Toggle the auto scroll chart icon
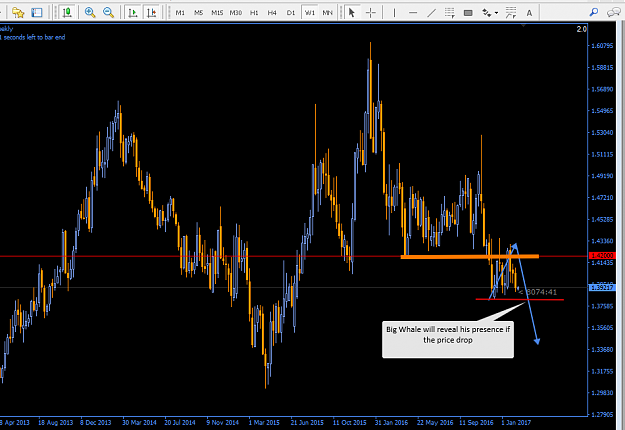Viewport: 625px width, 430px height. click(x=133, y=13)
